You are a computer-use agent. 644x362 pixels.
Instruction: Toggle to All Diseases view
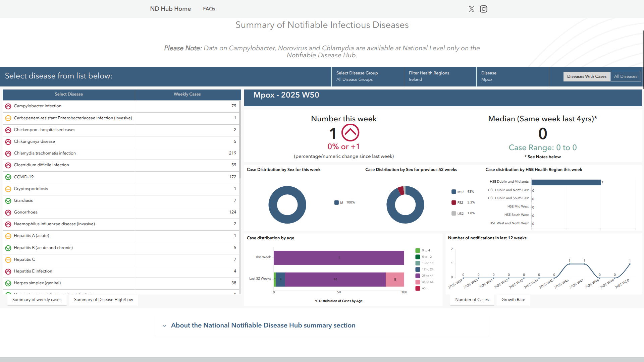tap(625, 76)
